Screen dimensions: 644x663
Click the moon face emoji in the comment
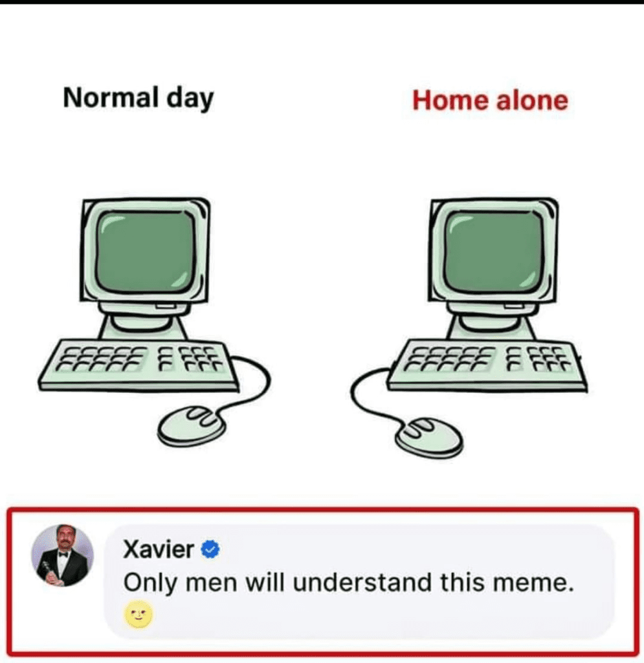tap(138, 614)
